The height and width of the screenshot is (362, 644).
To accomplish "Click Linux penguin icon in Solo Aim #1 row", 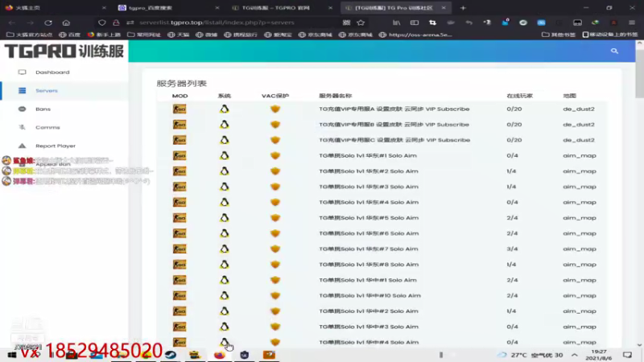I will tap(225, 155).
